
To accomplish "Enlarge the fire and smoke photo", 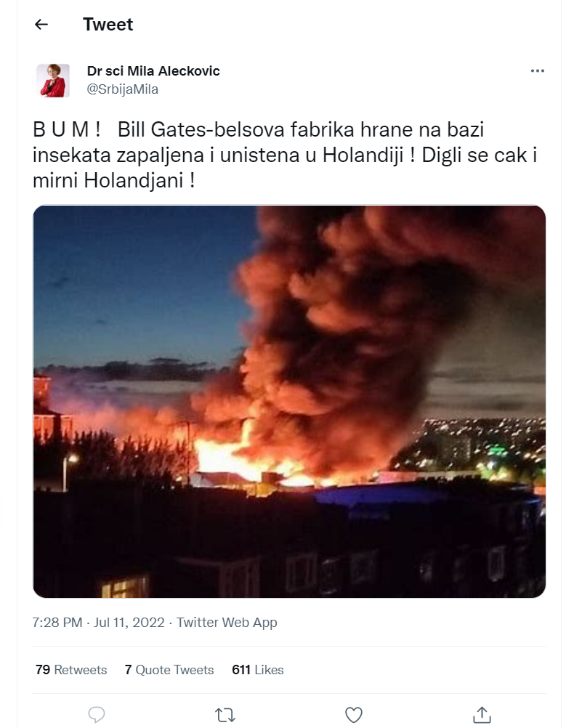I will point(289,402).
